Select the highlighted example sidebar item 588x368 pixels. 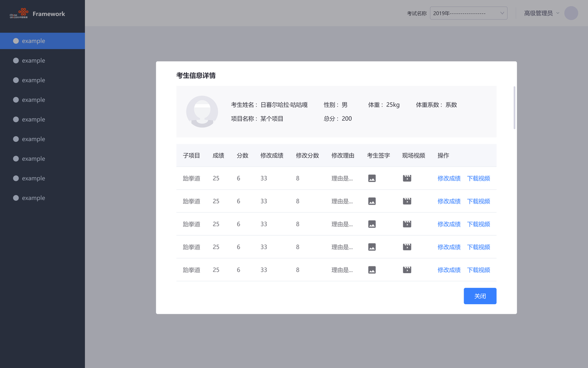click(42, 41)
